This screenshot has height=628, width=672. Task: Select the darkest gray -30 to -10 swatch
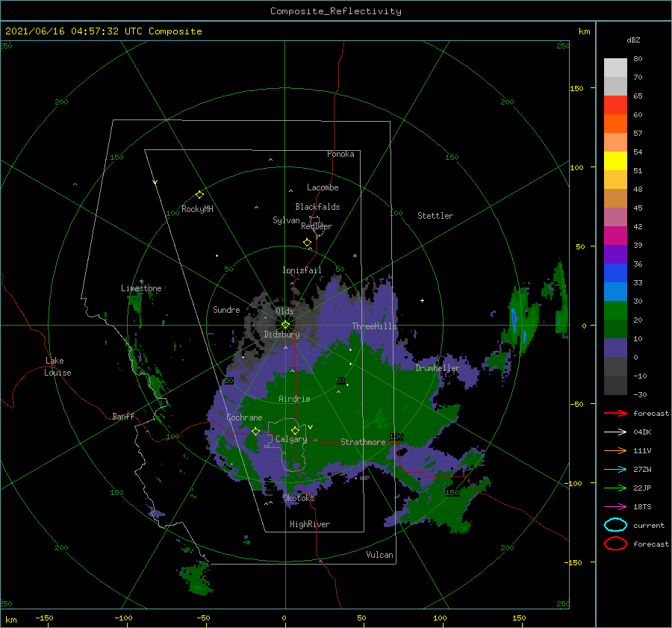point(615,385)
